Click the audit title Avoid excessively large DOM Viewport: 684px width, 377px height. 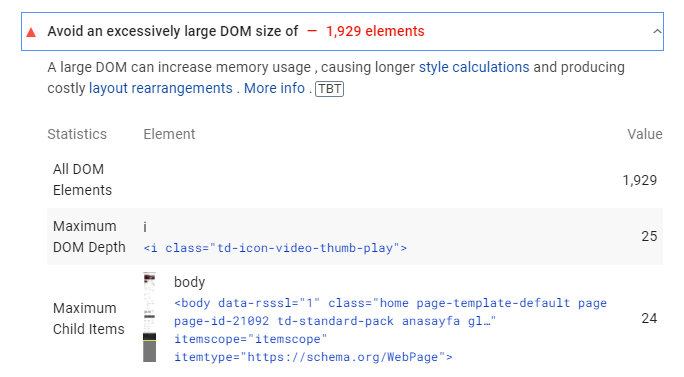click(x=173, y=31)
